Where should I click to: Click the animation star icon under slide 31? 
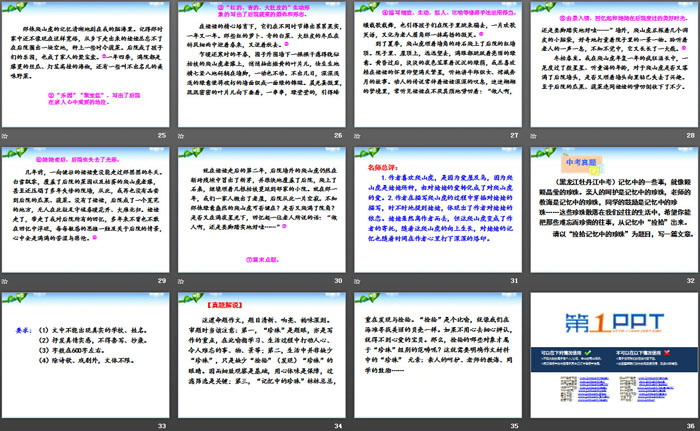(x=358, y=281)
